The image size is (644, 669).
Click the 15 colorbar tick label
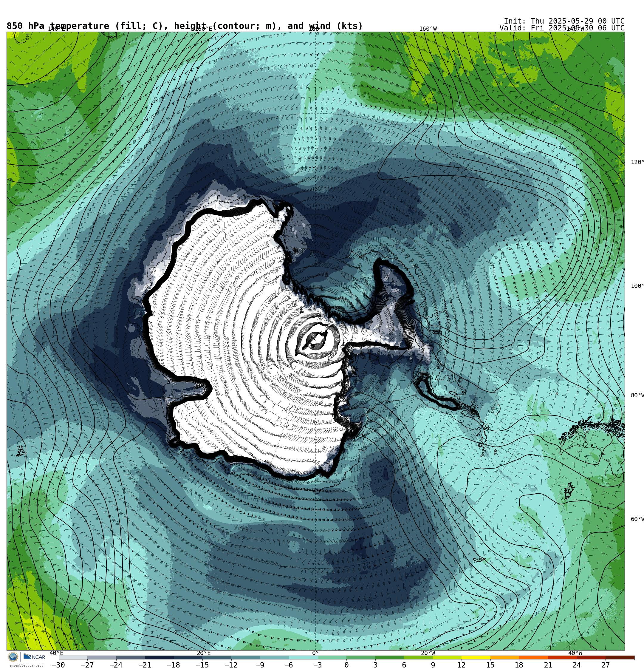pyautogui.click(x=490, y=665)
